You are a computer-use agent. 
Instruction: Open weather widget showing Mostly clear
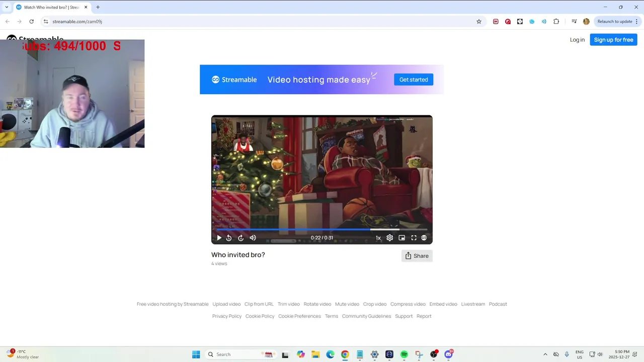23,354
